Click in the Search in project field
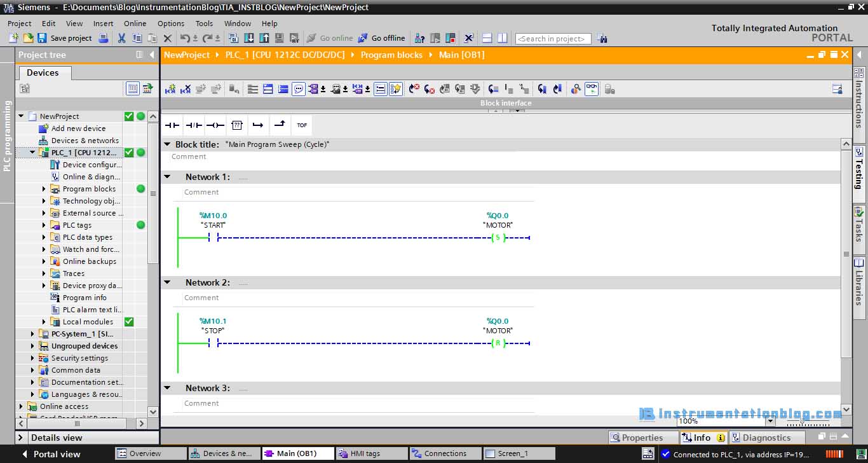The image size is (868, 463). (553, 39)
